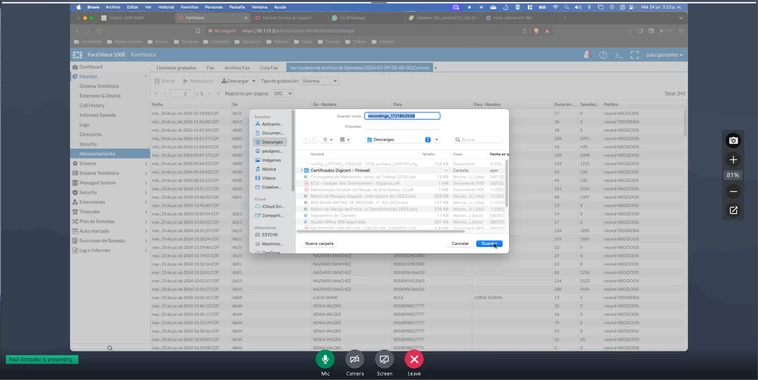The image size is (758, 380).
Task: Click the Borrar trash button
Action: point(165,81)
